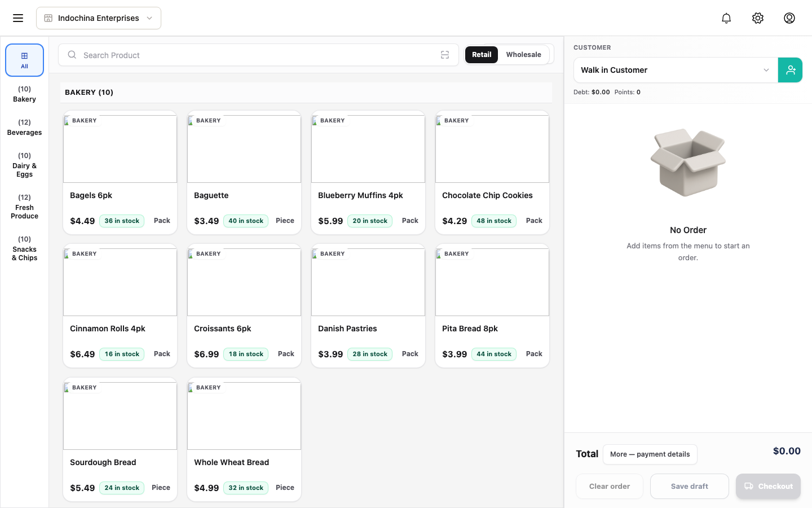Add a new customer with the teal icon
The image size is (812, 508).
(x=790, y=70)
